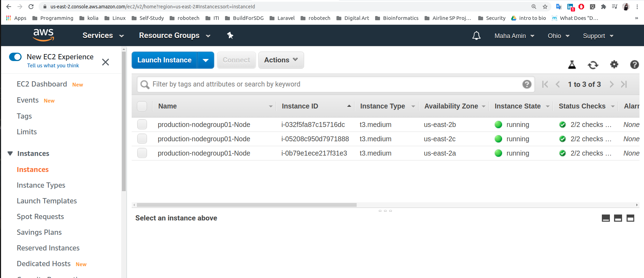This screenshot has width=644, height=278.
Task: Open Instance Type column dropdown arrow
Action: coord(413,106)
